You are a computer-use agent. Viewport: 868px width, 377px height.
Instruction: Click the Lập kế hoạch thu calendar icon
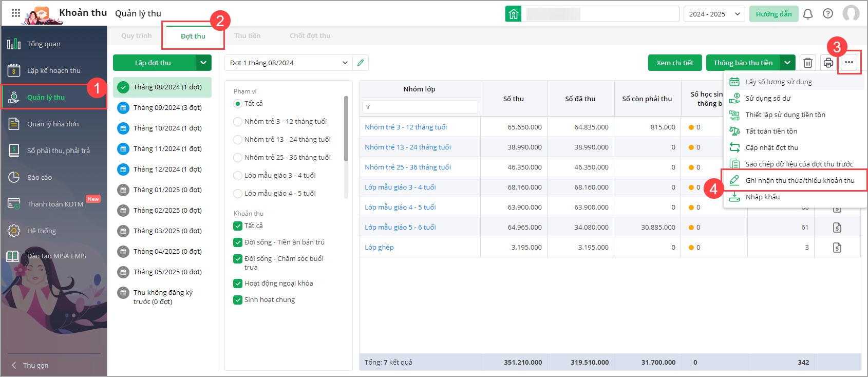click(x=14, y=70)
